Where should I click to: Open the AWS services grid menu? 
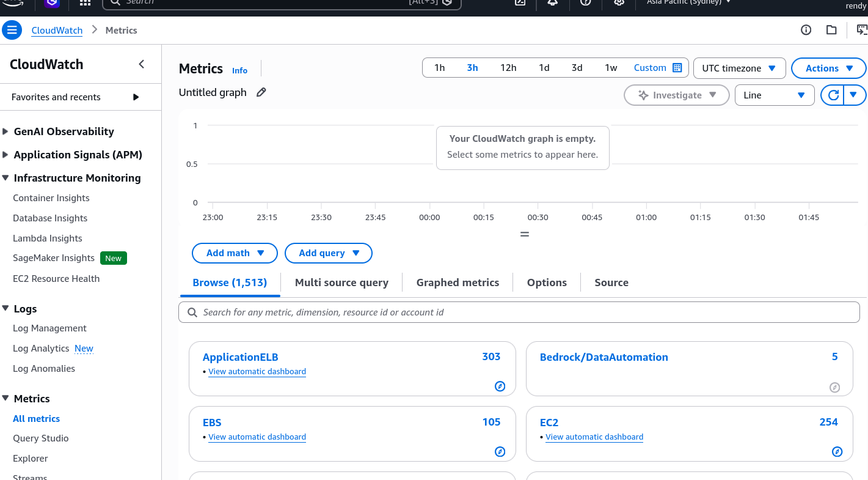click(x=85, y=3)
